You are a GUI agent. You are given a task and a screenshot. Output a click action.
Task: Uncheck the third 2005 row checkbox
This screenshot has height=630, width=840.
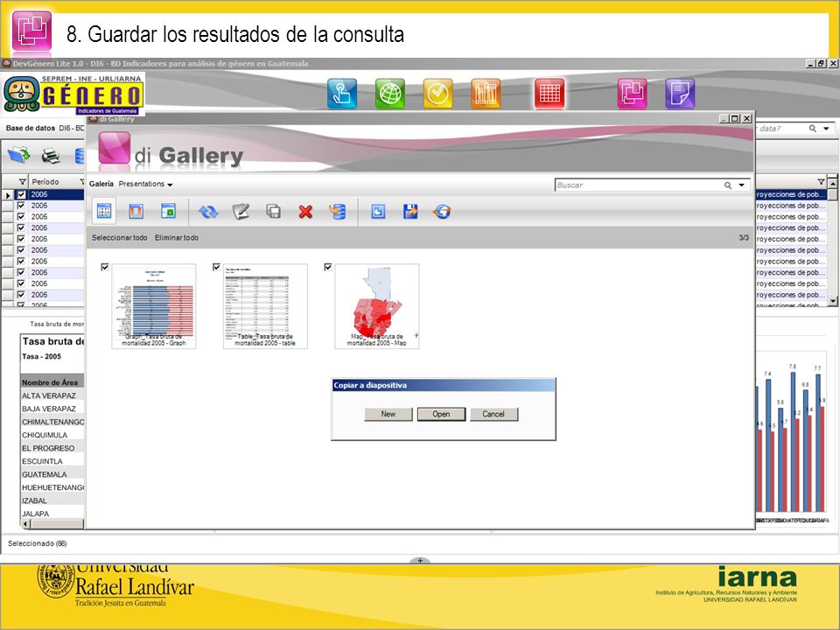(21, 217)
